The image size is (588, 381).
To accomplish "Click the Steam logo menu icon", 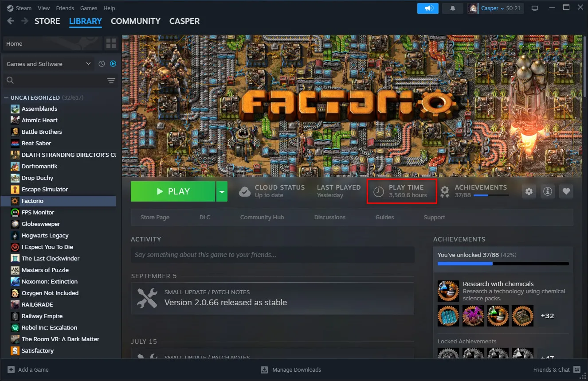I will (10, 8).
